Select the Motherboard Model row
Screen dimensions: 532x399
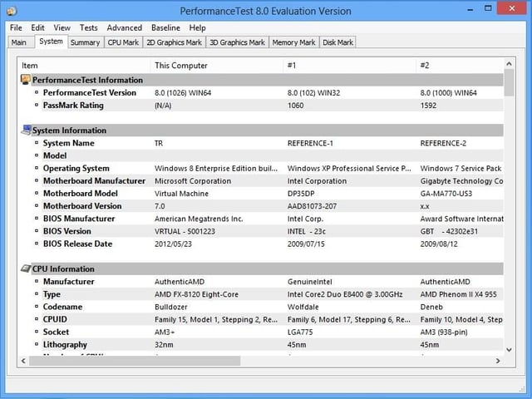(261, 194)
